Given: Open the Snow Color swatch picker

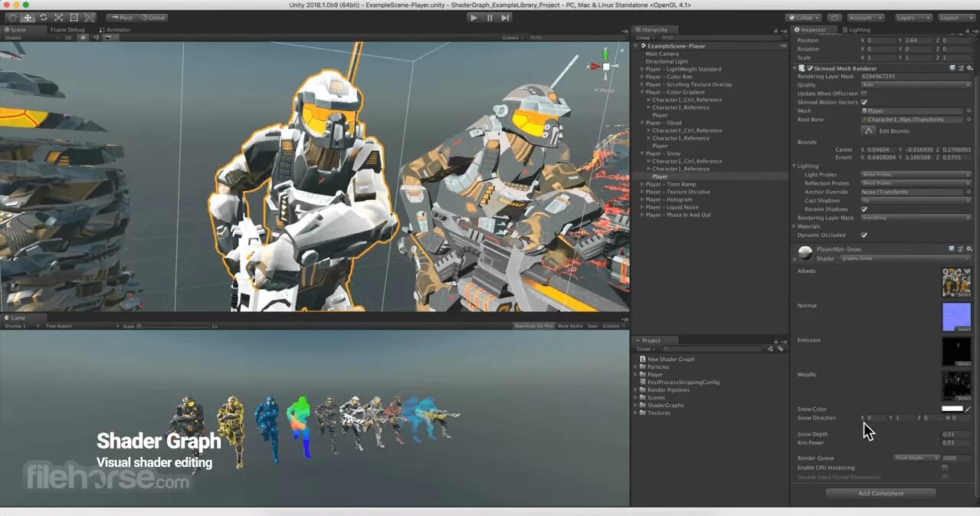Looking at the screenshot, I should 952,409.
